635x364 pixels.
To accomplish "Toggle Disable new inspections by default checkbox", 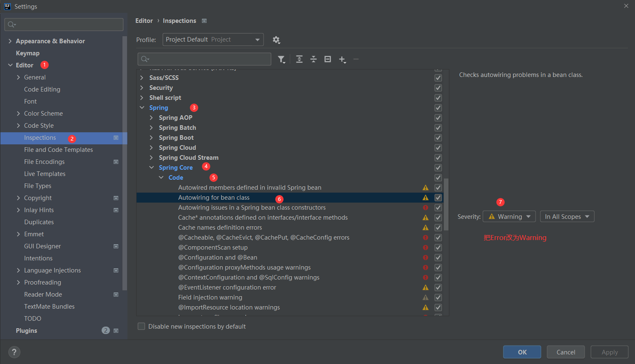I will 142,327.
